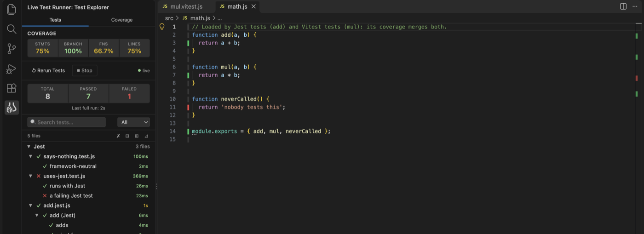Close the math.js editor tab
The width and height of the screenshot is (644, 234).
pyautogui.click(x=253, y=6)
